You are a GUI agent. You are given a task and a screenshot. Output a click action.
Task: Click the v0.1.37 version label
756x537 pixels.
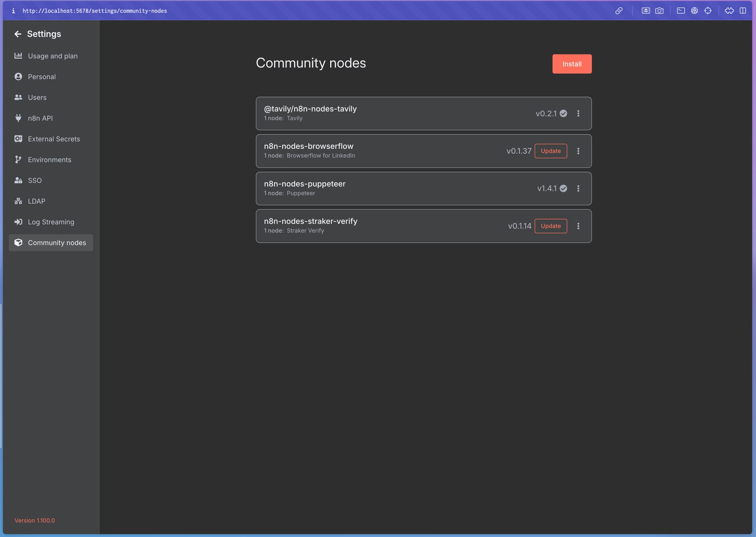click(519, 151)
